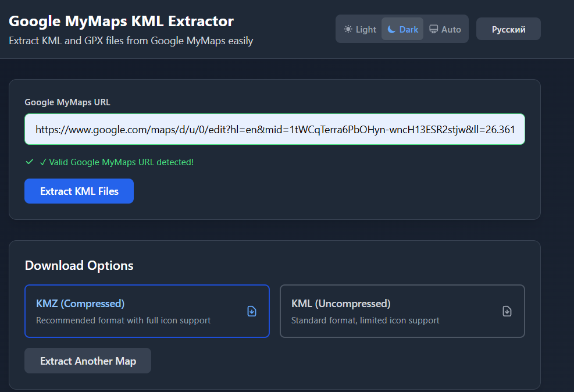Set theme to Auto
The image size is (574, 392).
click(x=445, y=29)
